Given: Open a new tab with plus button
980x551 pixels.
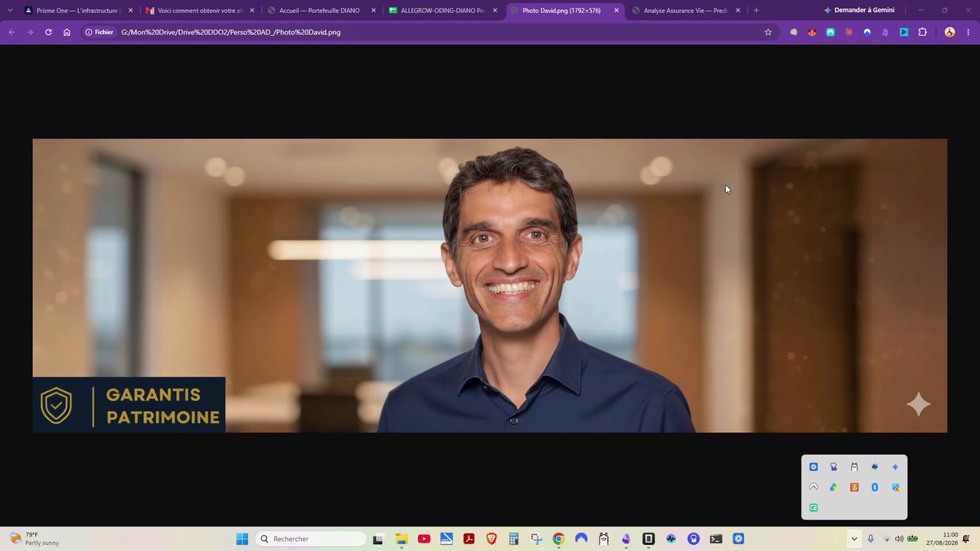Looking at the screenshot, I should 756,10.
